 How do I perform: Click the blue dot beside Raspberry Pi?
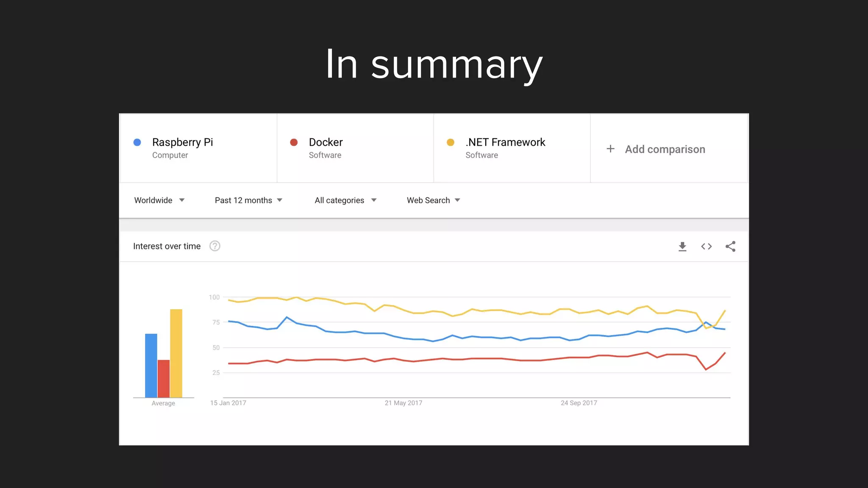(137, 142)
